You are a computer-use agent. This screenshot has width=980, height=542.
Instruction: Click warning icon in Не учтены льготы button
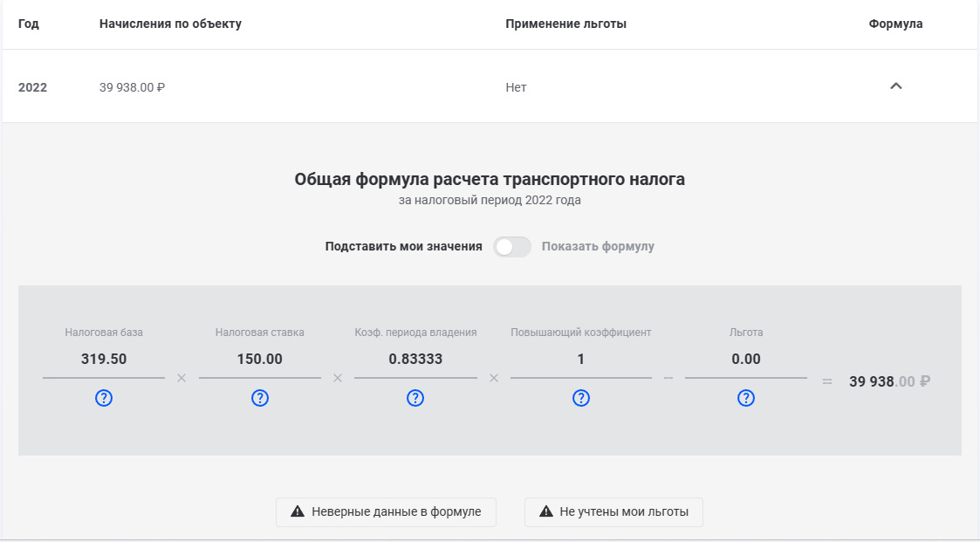[546, 511]
